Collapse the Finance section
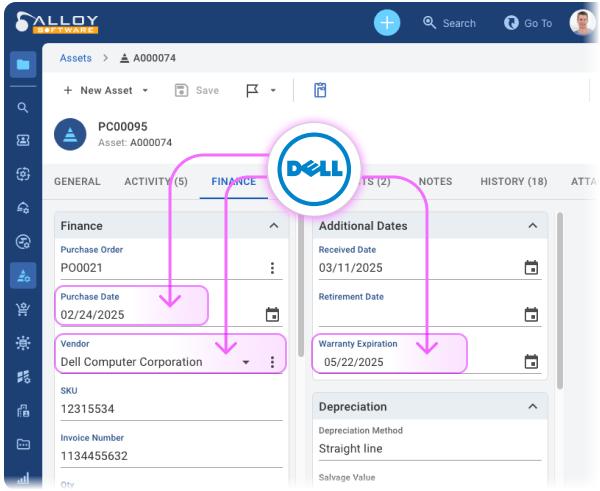600x491 pixels. click(x=274, y=226)
